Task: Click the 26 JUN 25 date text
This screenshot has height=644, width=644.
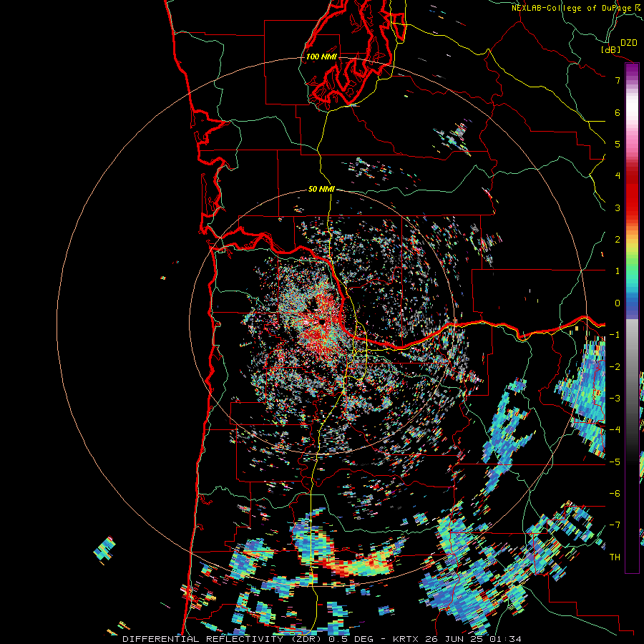Action: click(453, 639)
